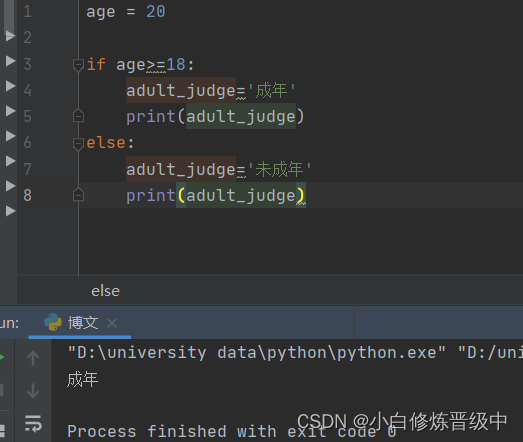Click fold end marker on line 5
This screenshot has width=523, height=442.
[x=78, y=116]
